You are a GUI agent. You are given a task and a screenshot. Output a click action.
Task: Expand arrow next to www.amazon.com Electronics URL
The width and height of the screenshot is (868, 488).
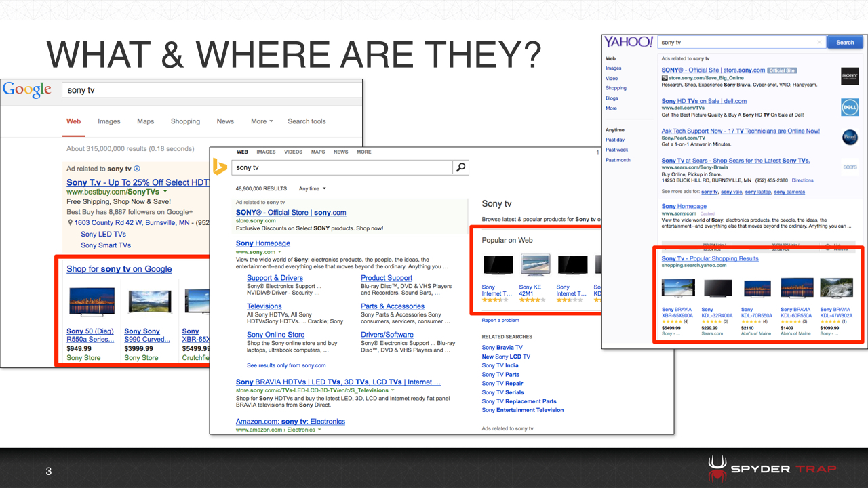pyautogui.click(x=319, y=430)
